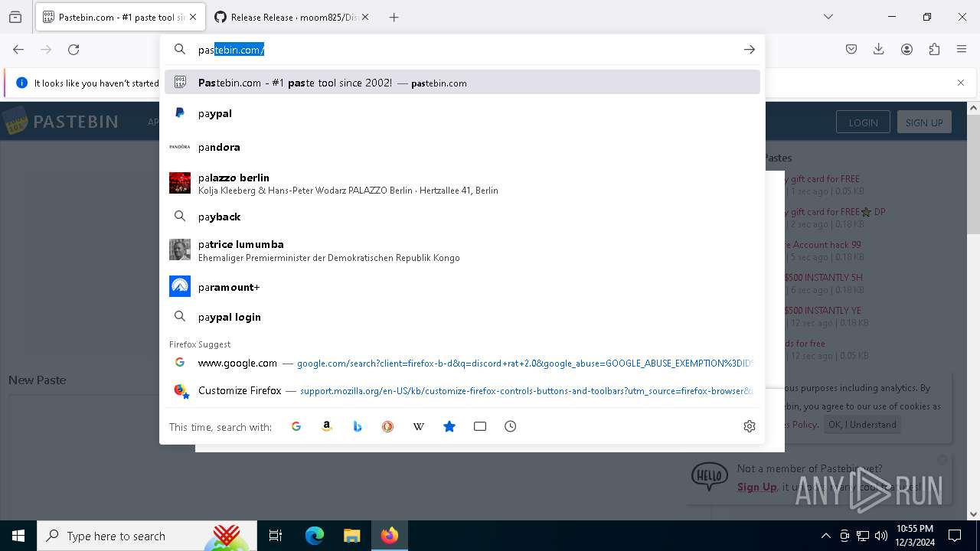Close the Pastebin.com tab
The height and width of the screenshot is (551, 980).
coord(193,17)
